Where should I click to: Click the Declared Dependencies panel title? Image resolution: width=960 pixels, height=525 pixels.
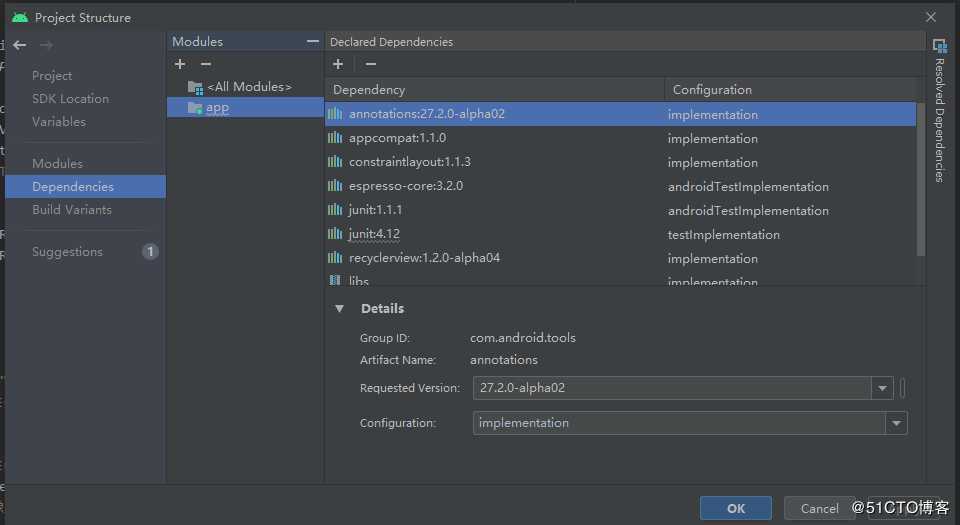[391, 42]
